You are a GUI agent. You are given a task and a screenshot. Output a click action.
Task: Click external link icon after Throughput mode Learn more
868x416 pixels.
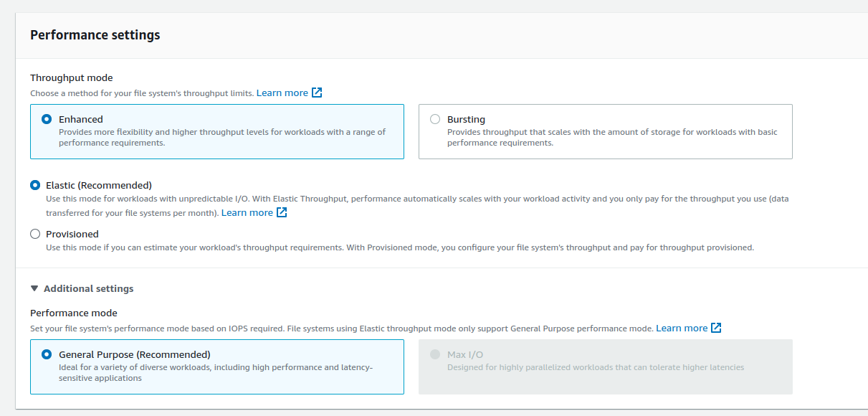pos(318,93)
